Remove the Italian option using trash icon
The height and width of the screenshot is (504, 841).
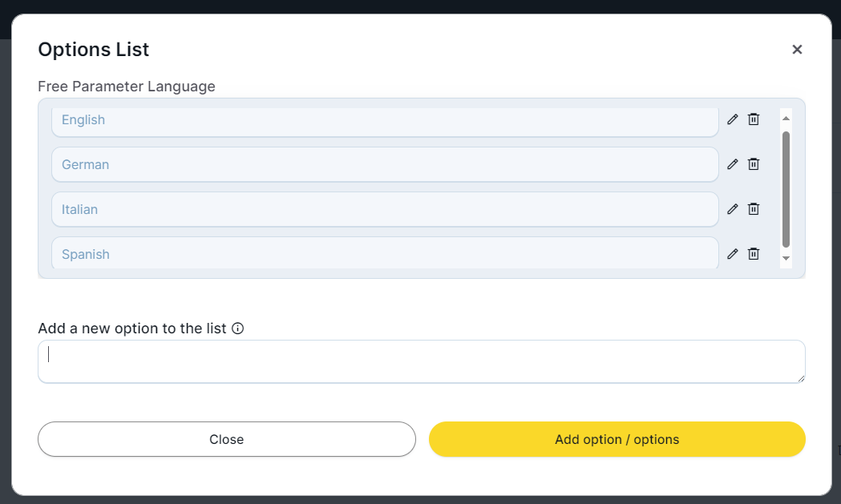pyautogui.click(x=754, y=209)
